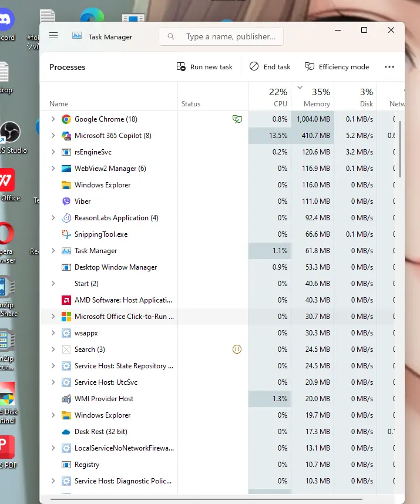The image size is (420, 504).
Task: Click the 13.5% CPU cell
Action: click(270, 136)
